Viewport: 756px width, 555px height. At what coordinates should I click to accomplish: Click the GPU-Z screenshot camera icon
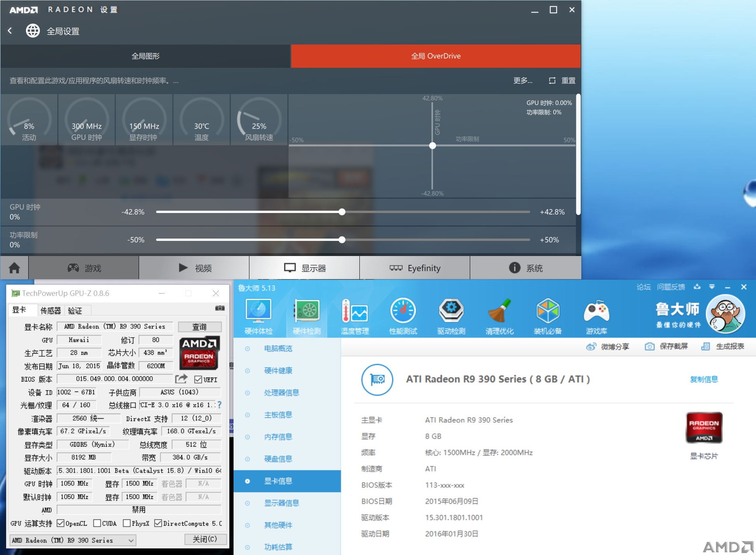(220, 308)
